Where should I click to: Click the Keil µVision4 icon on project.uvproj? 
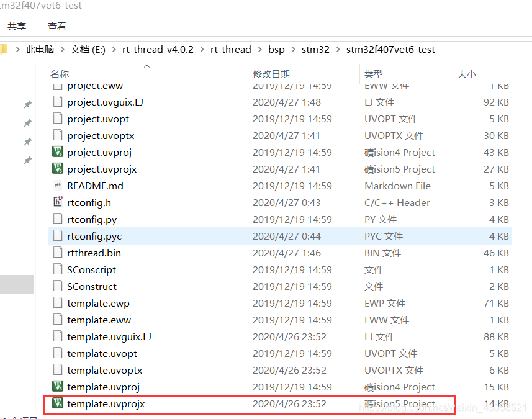click(x=57, y=152)
